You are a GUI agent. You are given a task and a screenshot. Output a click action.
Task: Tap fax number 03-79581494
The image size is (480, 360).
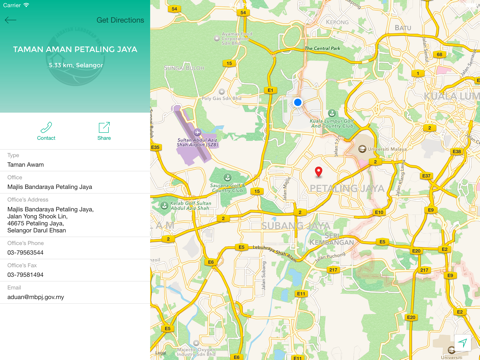(x=25, y=275)
